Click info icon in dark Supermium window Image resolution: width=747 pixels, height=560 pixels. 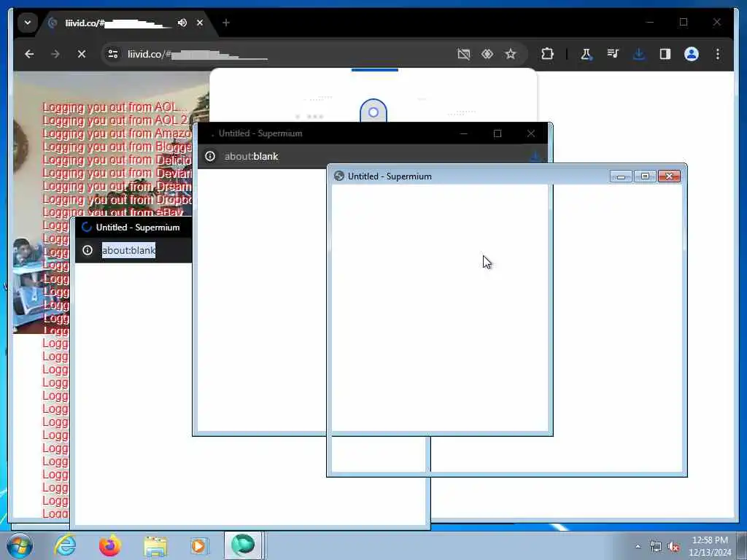point(210,156)
